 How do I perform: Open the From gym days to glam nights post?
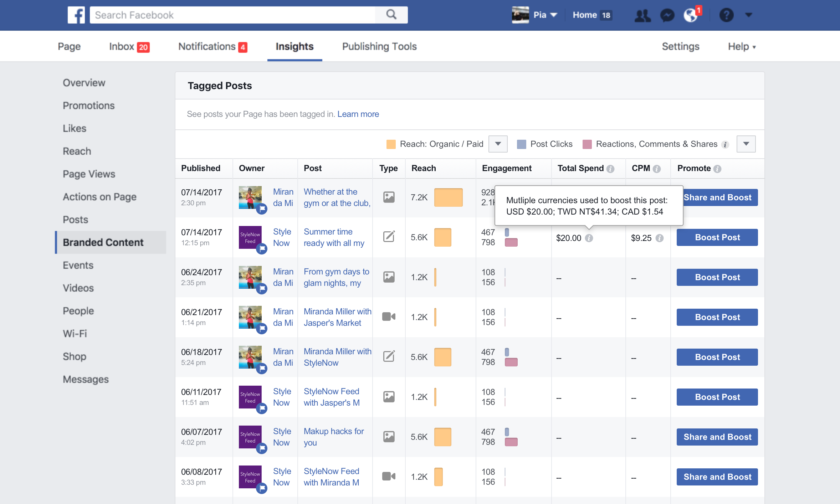[x=337, y=277]
